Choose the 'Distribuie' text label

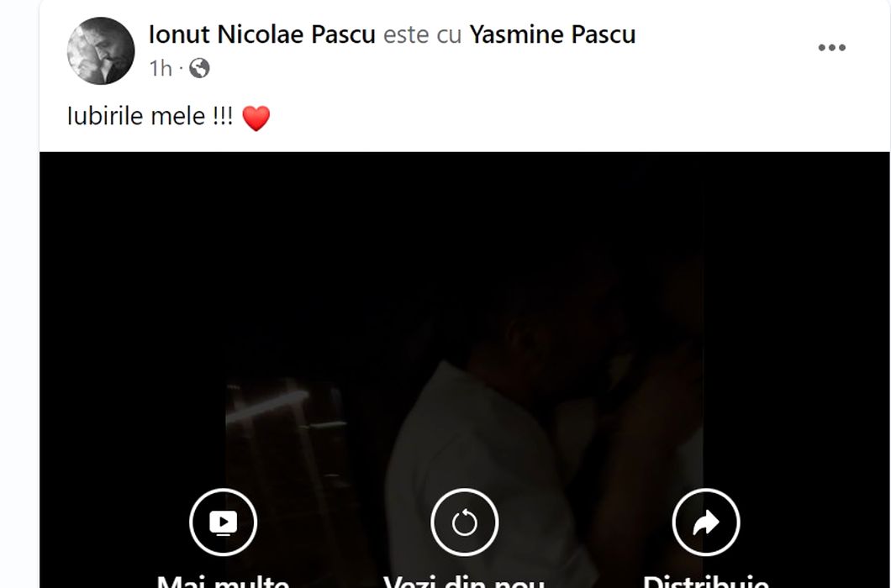[706, 580]
